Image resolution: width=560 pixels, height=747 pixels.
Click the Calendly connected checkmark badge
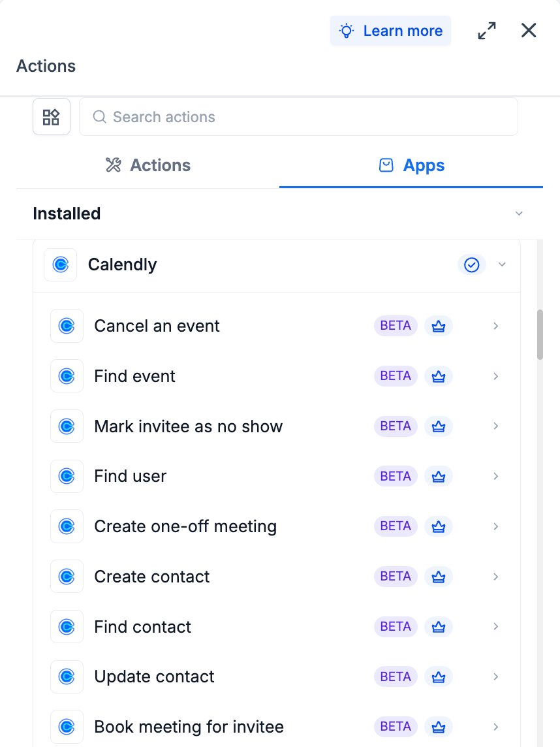coord(472,265)
